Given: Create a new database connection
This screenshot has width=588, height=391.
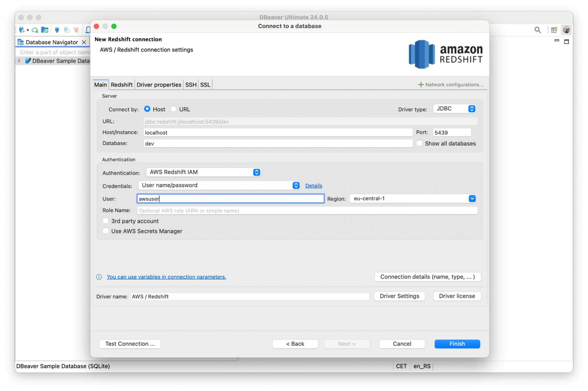Looking at the screenshot, I should click(x=22, y=29).
